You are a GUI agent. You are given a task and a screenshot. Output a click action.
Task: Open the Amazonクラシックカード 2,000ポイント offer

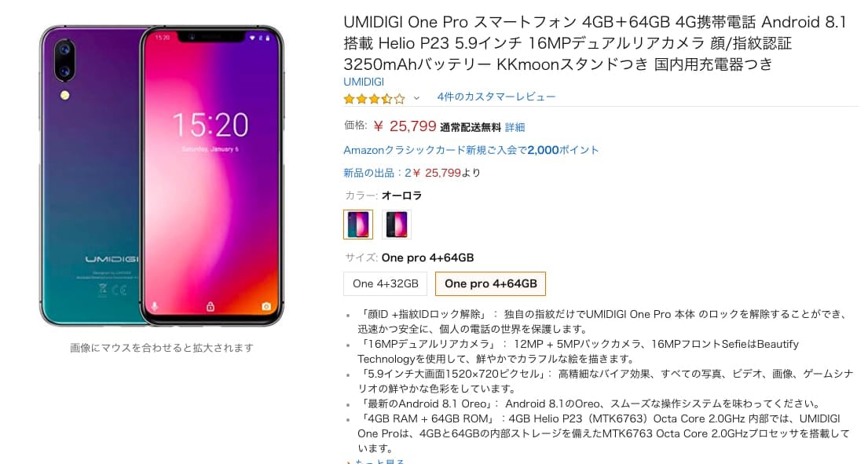coord(471,150)
